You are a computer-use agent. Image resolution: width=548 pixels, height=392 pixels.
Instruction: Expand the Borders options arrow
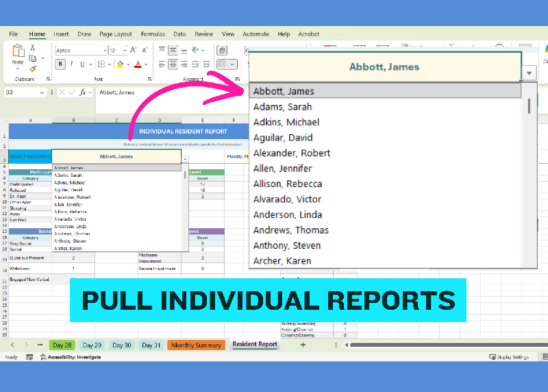point(110,64)
